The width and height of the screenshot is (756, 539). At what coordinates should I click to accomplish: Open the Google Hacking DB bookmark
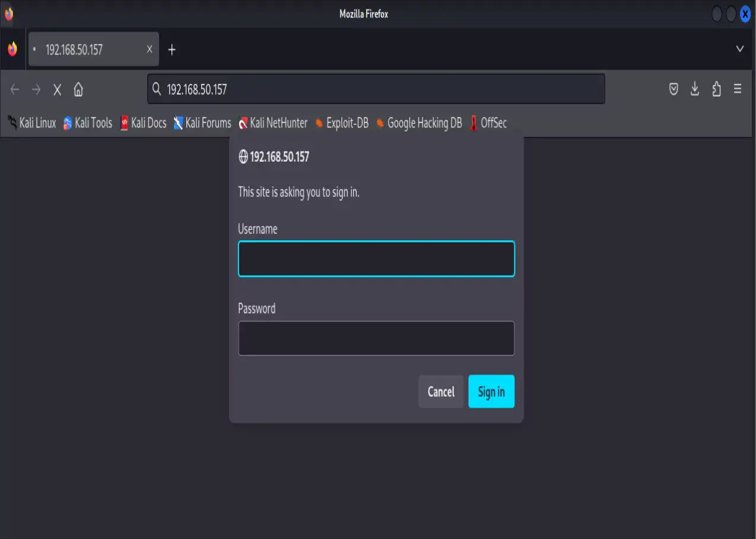pyautogui.click(x=418, y=123)
